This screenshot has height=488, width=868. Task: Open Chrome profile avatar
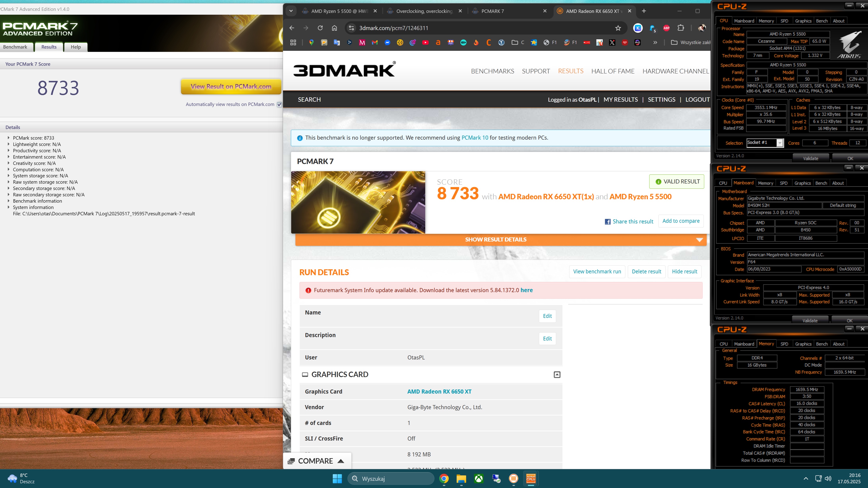point(702,28)
